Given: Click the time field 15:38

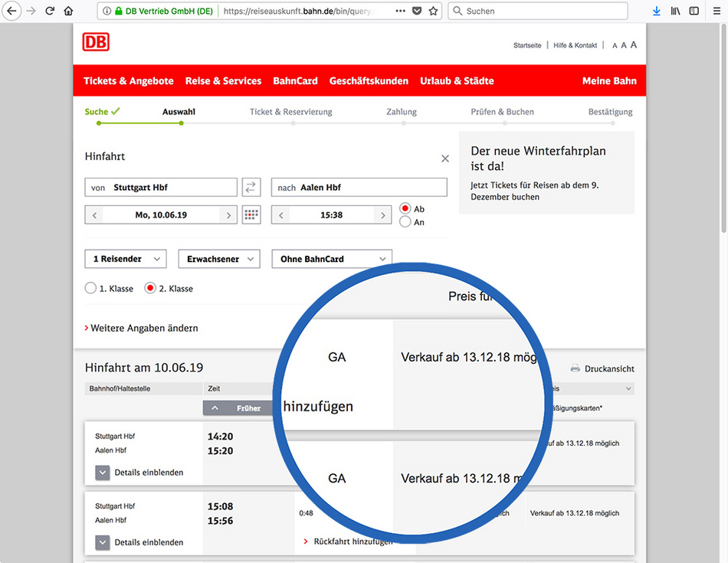Looking at the screenshot, I should point(332,215).
